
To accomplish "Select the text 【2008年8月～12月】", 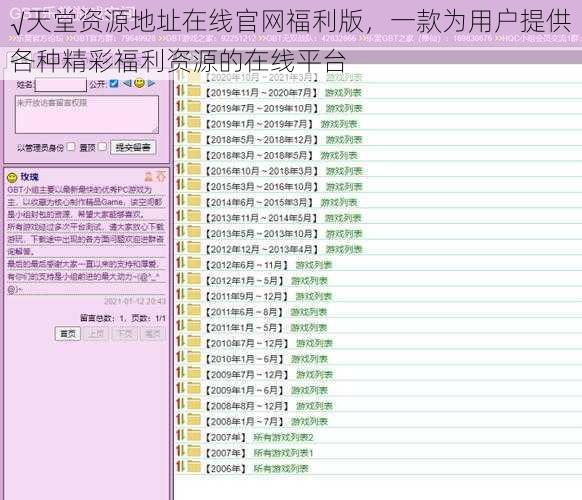I will click(247, 406).
